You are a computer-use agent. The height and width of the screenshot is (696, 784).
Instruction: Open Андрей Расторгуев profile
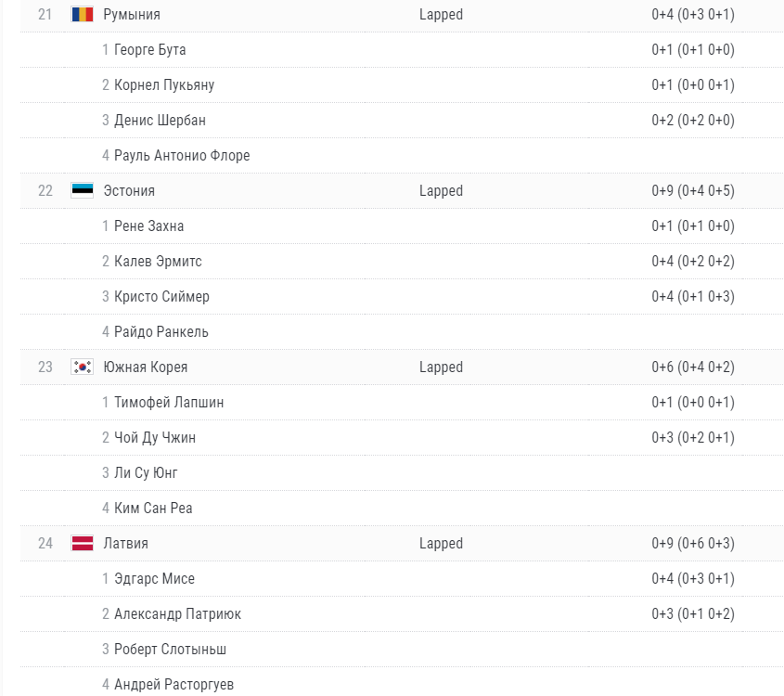coord(174,684)
